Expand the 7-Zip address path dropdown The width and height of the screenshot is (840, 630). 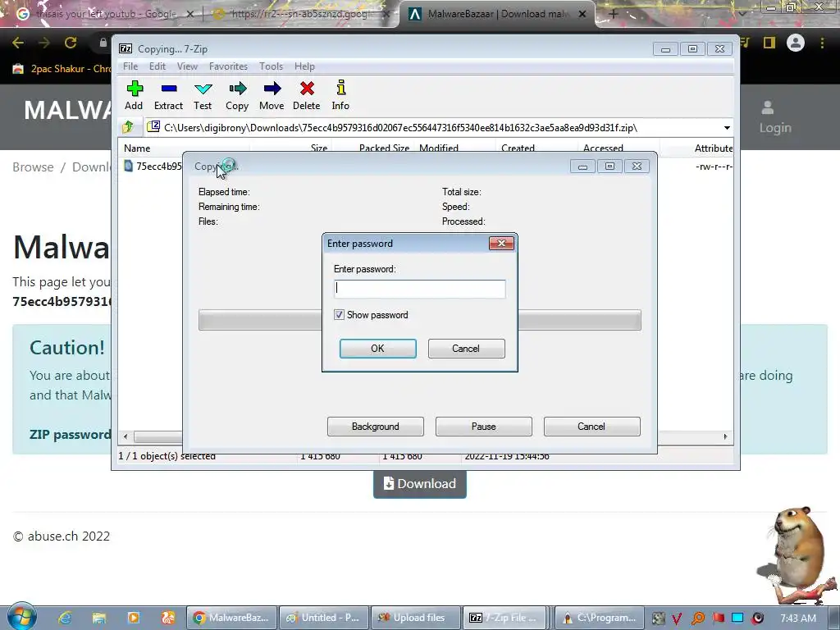point(727,127)
